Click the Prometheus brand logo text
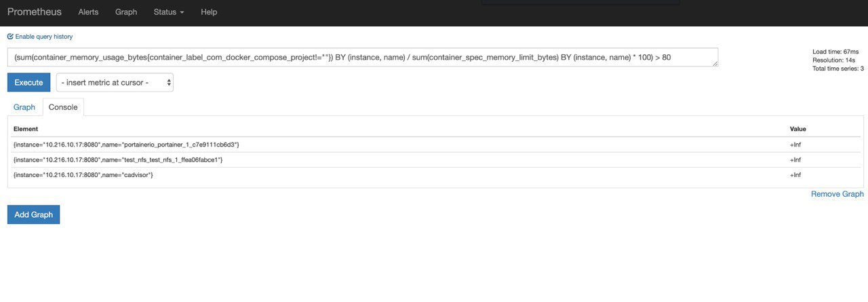 (35, 12)
